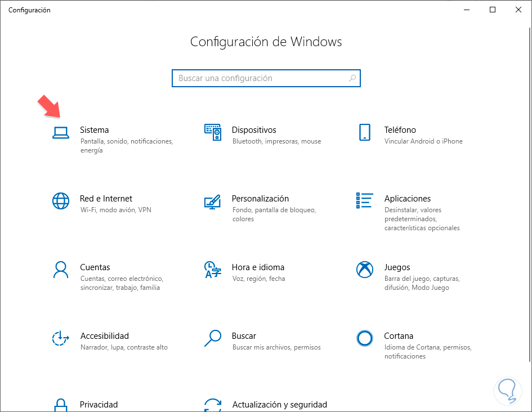Screen dimensions: 532x412
Task: Go to the Aplicaciones settings title
Action: coord(408,198)
